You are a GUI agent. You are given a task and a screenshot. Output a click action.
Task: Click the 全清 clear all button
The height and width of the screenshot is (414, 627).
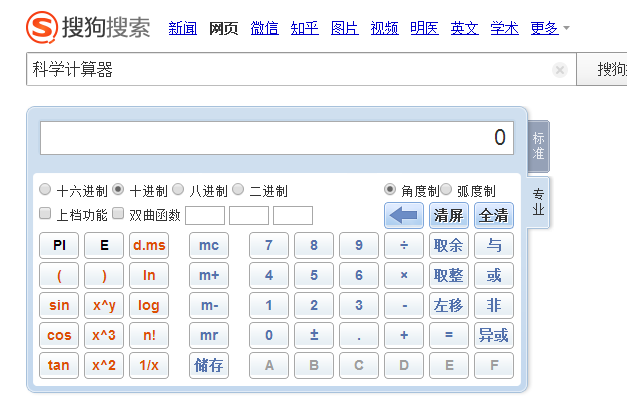[x=494, y=216]
